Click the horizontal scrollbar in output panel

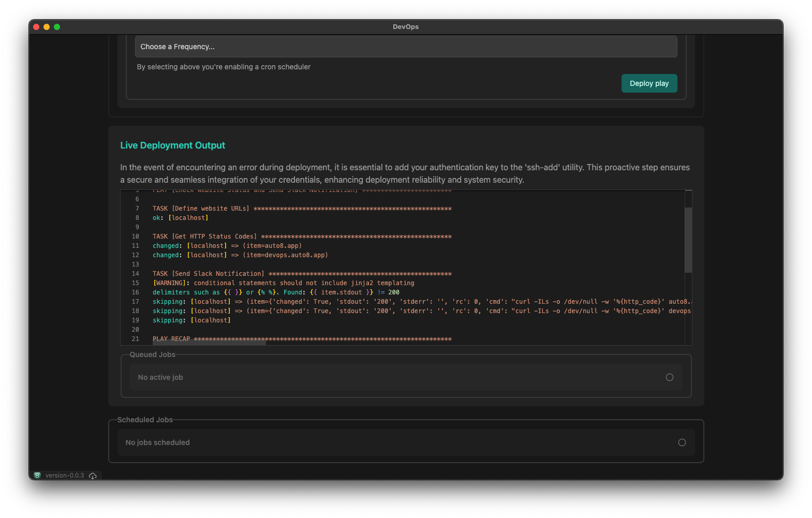pos(209,343)
